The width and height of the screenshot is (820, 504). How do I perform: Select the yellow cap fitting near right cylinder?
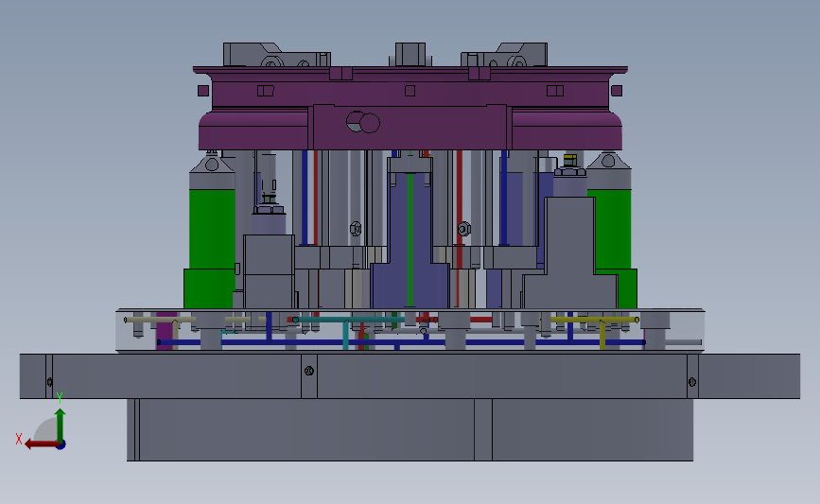(570, 160)
